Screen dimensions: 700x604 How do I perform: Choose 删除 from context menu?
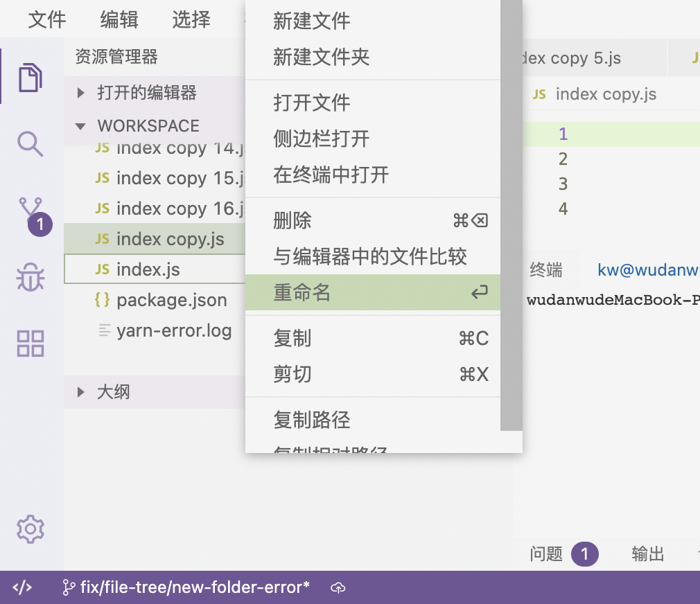[373, 220]
